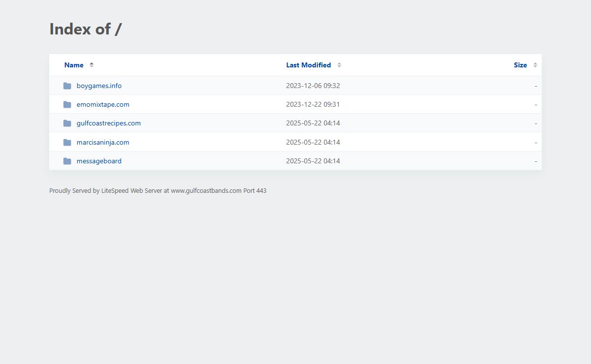The image size is (591, 364).
Task: Click the size dash in marcisaninja.com row
Action: [x=536, y=142]
